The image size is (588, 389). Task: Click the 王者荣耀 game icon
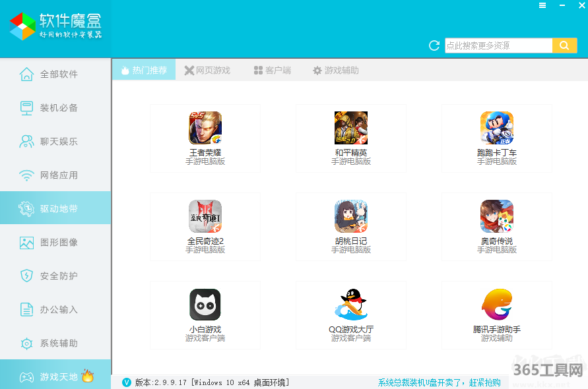(x=205, y=128)
